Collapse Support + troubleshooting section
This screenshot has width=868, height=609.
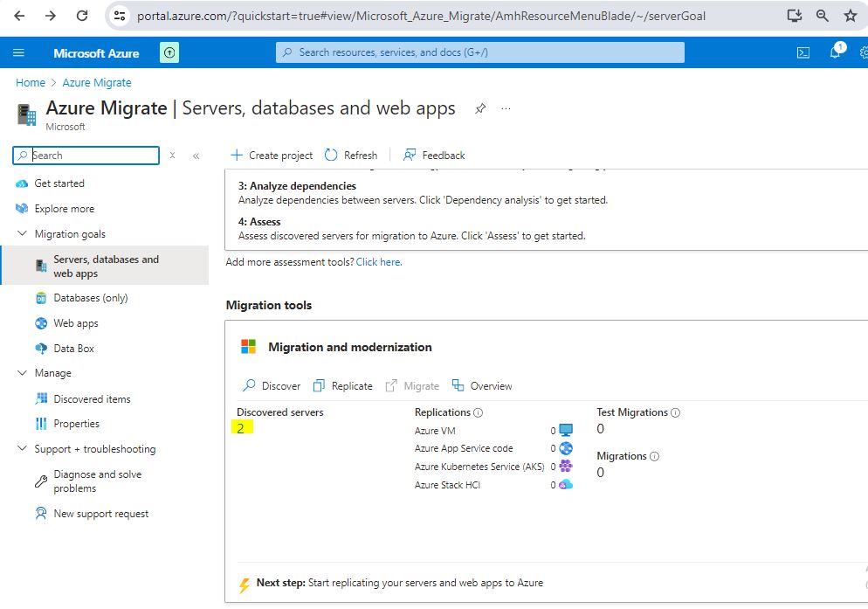coord(22,449)
